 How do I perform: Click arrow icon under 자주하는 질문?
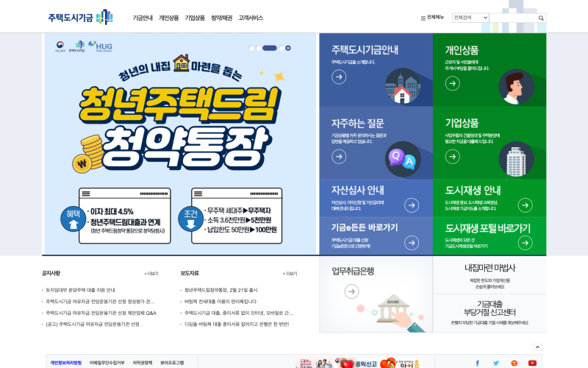coord(339,156)
